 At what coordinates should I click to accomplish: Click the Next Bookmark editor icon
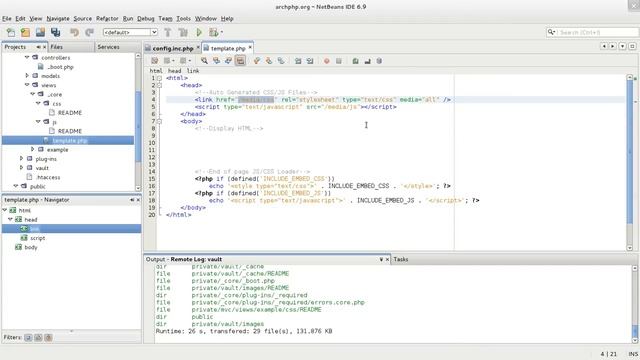click(269, 61)
